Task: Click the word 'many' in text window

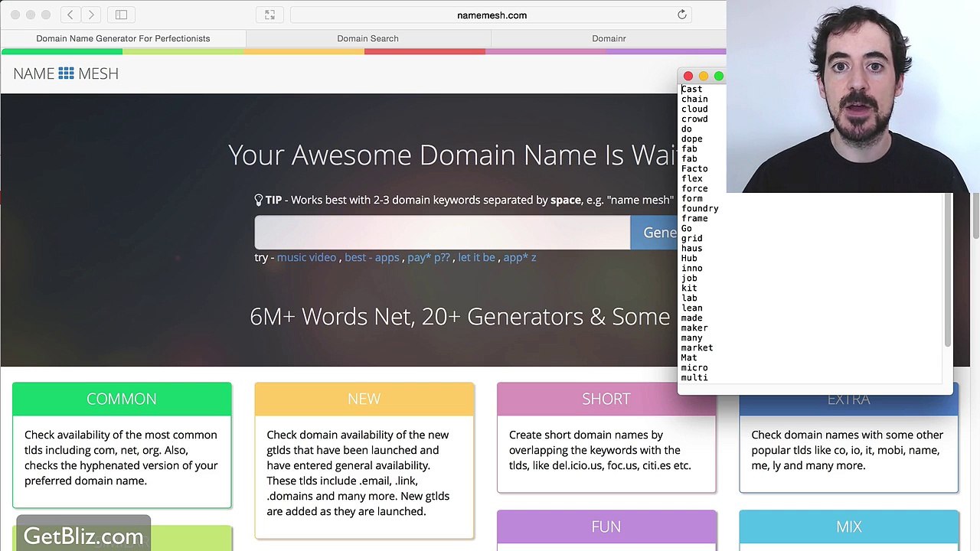Action: tap(691, 337)
